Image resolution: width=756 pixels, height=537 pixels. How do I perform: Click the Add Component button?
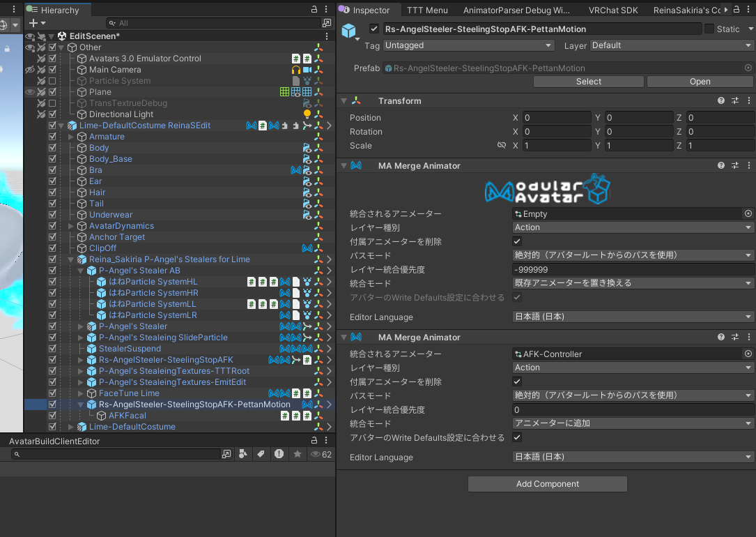pos(547,483)
